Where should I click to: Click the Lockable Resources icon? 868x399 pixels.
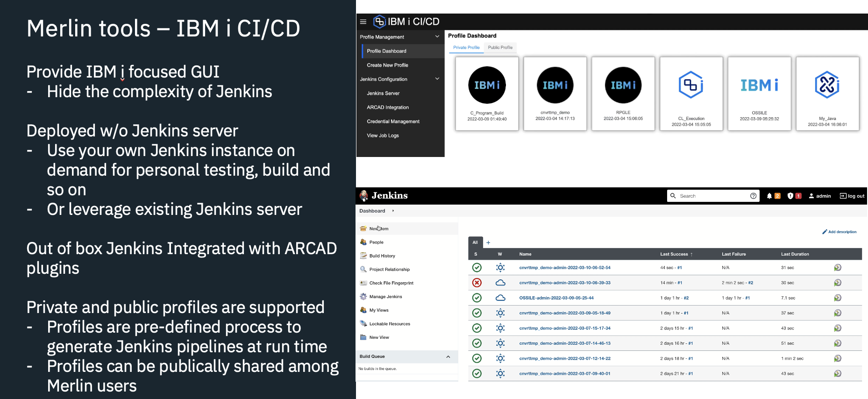[x=363, y=323]
